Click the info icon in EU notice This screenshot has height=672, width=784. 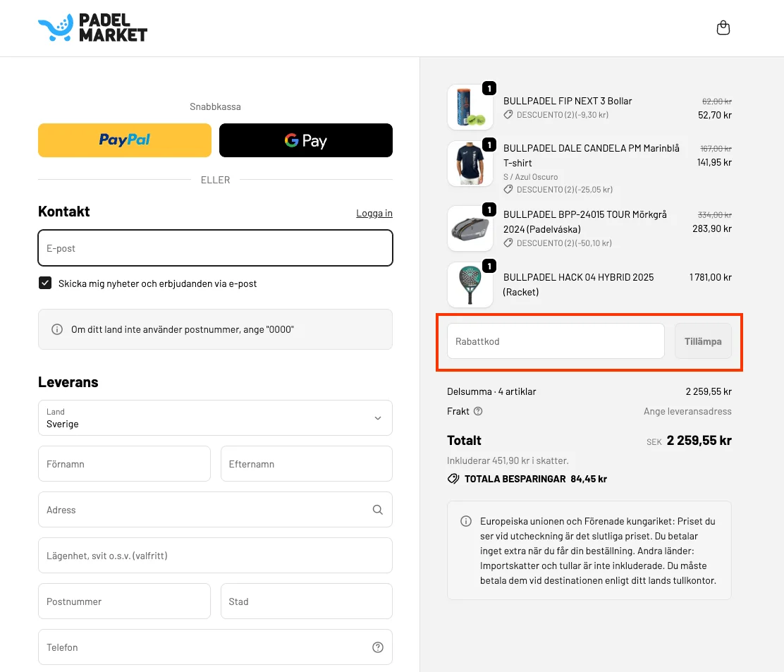click(465, 521)
